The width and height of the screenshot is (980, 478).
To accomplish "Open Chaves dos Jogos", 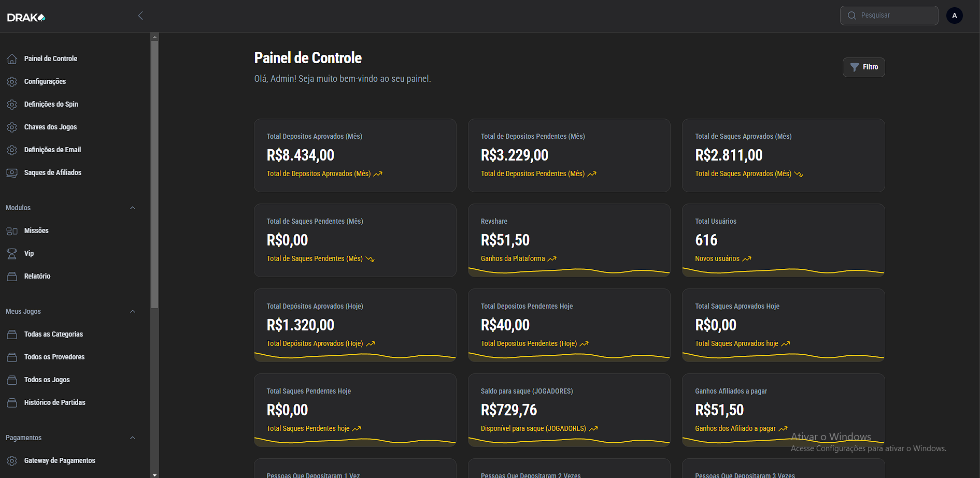I will 50,127.
